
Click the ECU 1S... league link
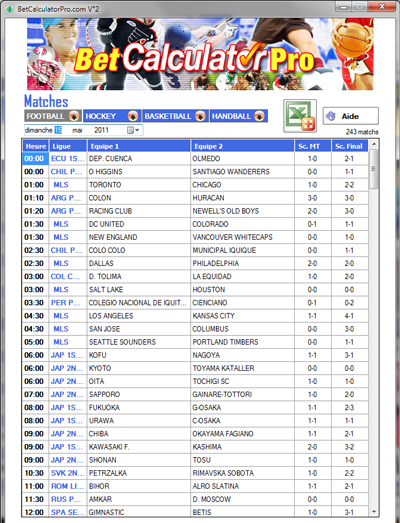(67, 158)
